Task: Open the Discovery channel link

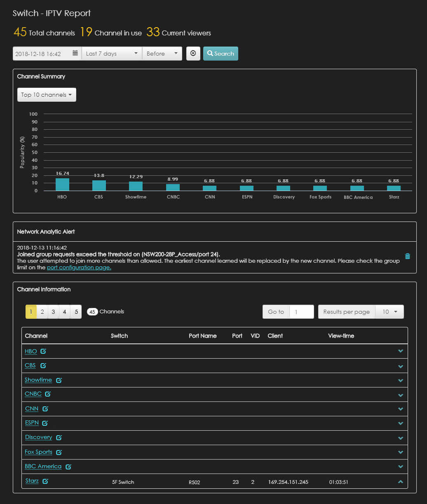Action: click(39, 437)
